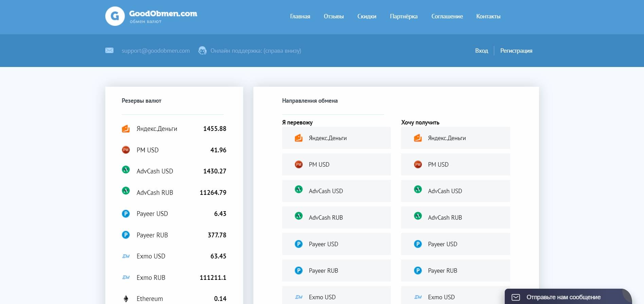Open the Главная menu item
This screenshot has height=304, width=644.
click(x=300, y=16)
